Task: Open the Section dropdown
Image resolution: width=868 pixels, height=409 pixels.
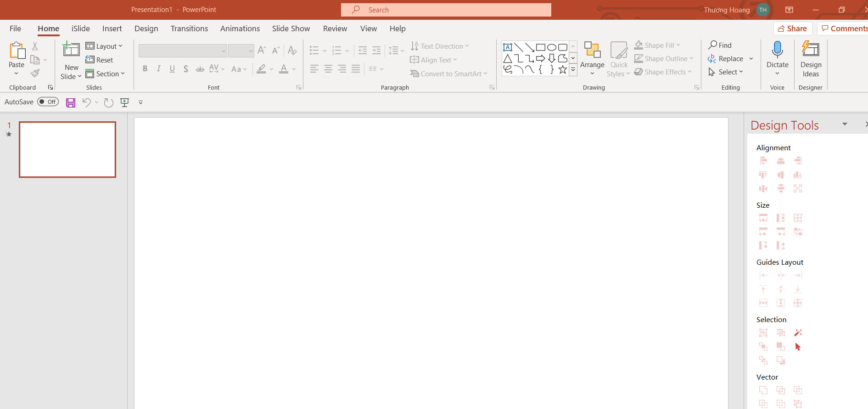Action: click(105, 74)
